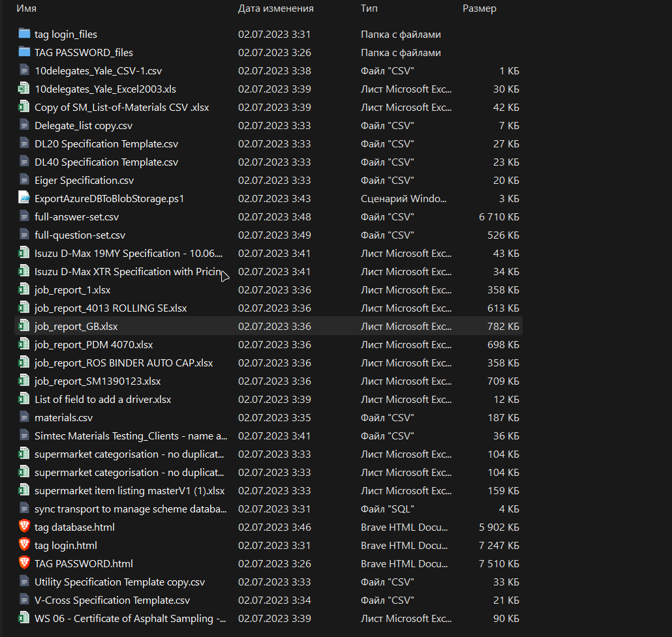
Task: Sort by Тип column header
Action: pos(369,8)
